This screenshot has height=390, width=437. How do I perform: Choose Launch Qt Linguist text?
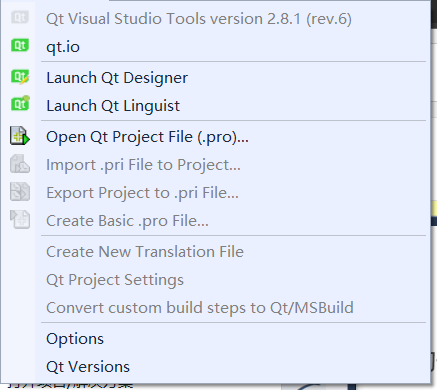tap(113, 106)
